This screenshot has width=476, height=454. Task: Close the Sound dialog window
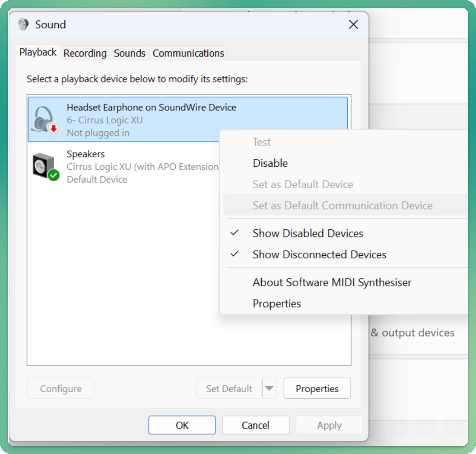[353, 24]
